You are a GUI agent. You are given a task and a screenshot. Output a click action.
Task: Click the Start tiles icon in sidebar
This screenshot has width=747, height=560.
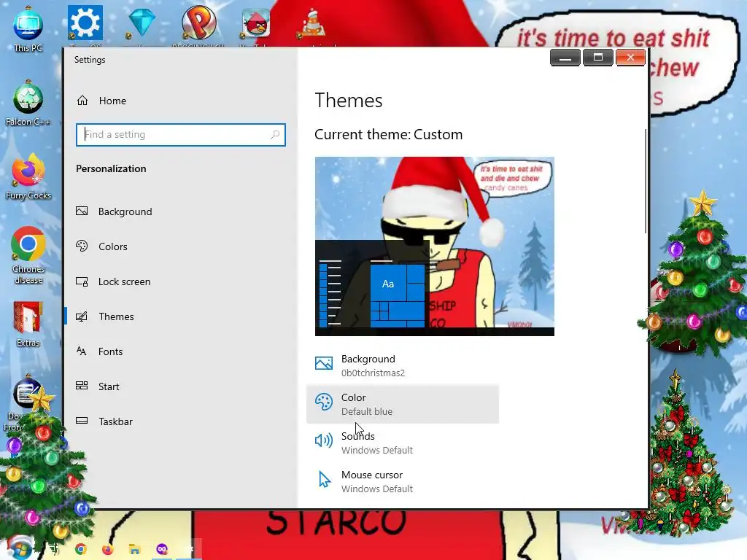[82, 386]
